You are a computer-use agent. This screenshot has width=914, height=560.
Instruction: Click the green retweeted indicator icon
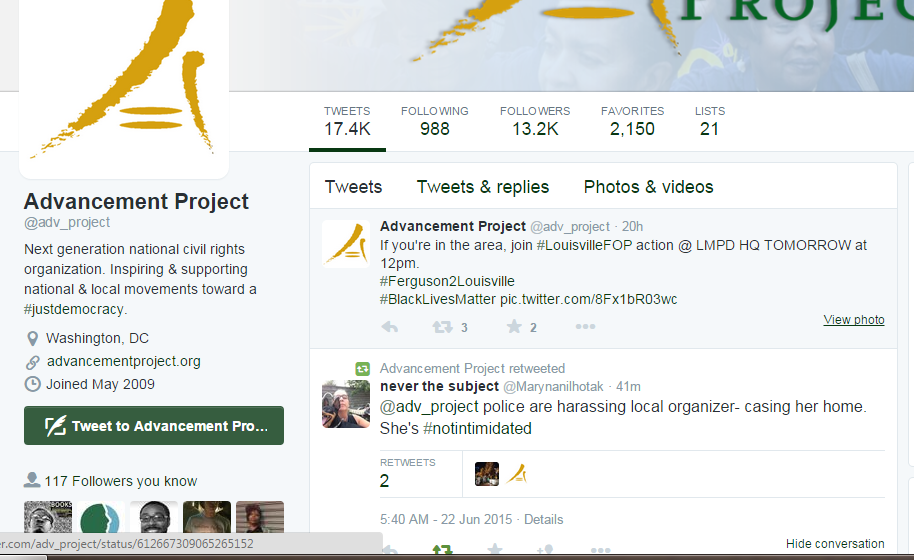(363, 368)
